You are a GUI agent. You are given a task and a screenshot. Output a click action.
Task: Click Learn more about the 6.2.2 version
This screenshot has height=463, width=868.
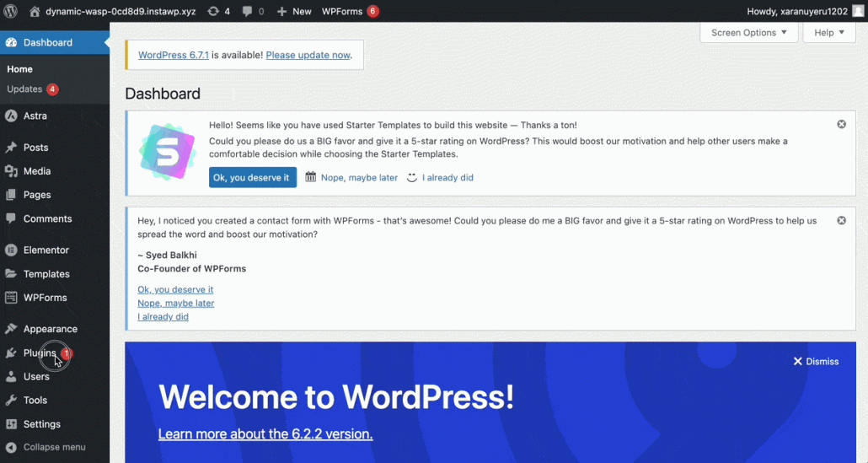[x=265, y=434]
